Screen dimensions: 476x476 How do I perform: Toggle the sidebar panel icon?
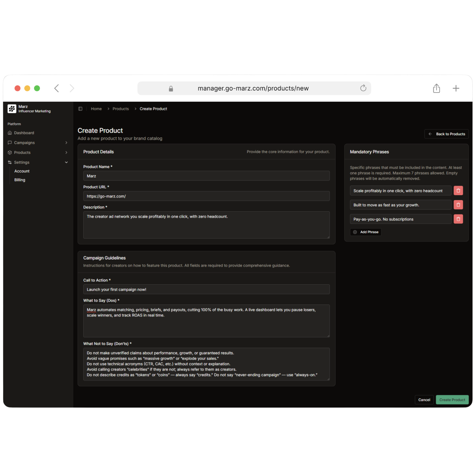coord(80,109)
